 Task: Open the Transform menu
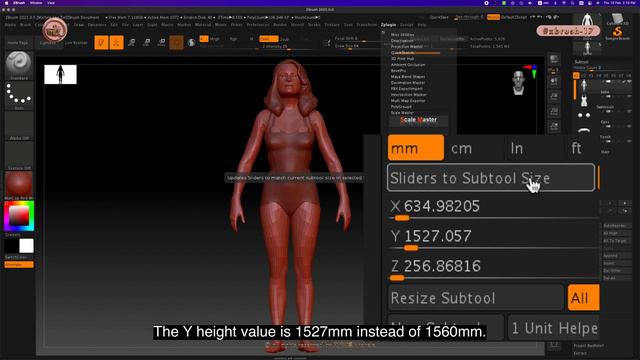coord(367,25)
